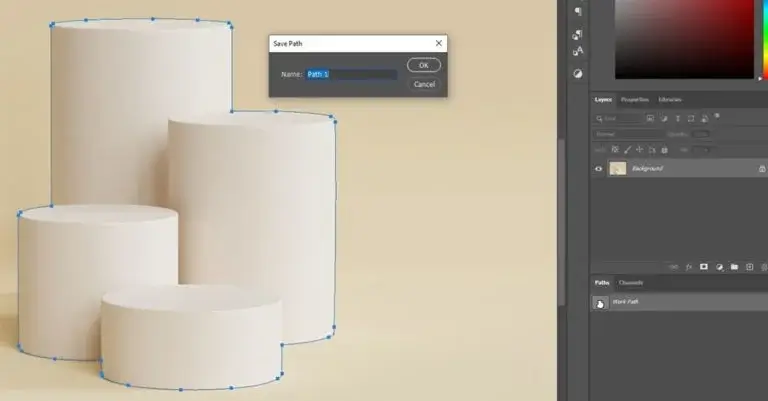Hide the Background layer with eye icon

pyautogui.click(x=599, y=168)
